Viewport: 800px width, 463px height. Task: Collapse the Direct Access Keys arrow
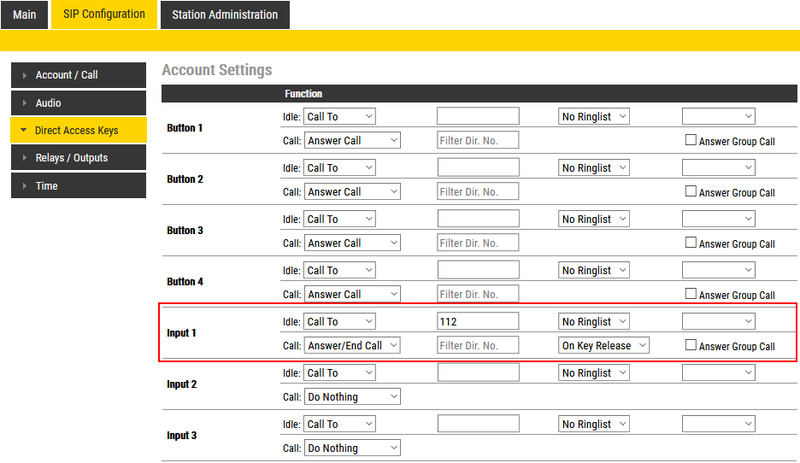click(x=24, y=130)
